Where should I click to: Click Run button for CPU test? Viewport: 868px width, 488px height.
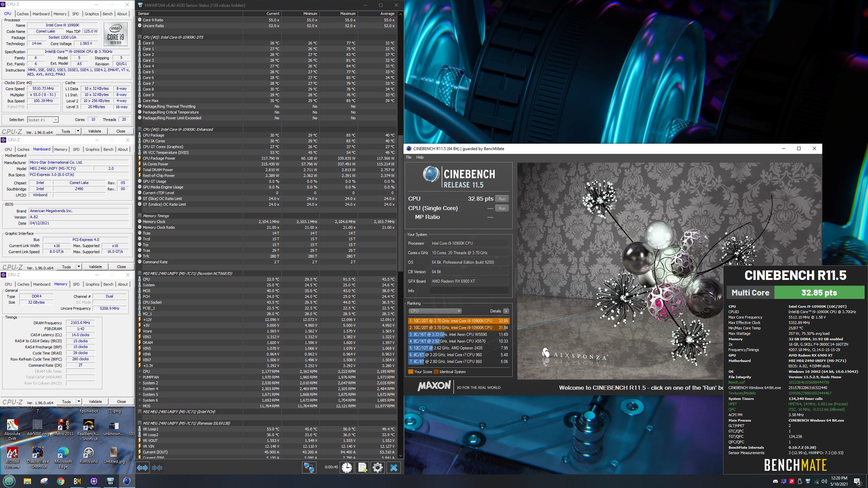502,199
